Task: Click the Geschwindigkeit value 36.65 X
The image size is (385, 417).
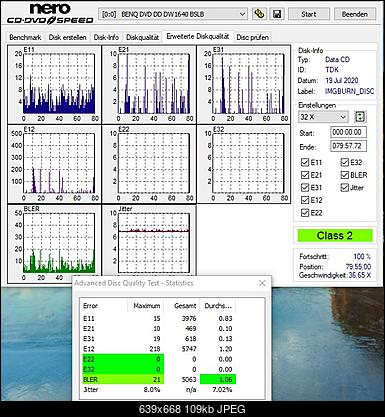Action: pyautogui.click(x=359, y=275)
